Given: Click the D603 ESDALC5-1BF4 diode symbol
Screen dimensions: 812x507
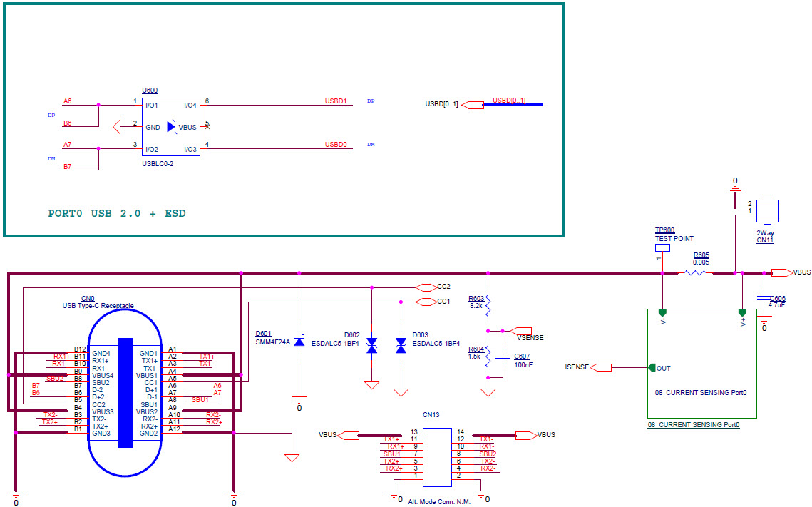Looking at the screenshot, I should pyautogui.click(x=401, y=344).
